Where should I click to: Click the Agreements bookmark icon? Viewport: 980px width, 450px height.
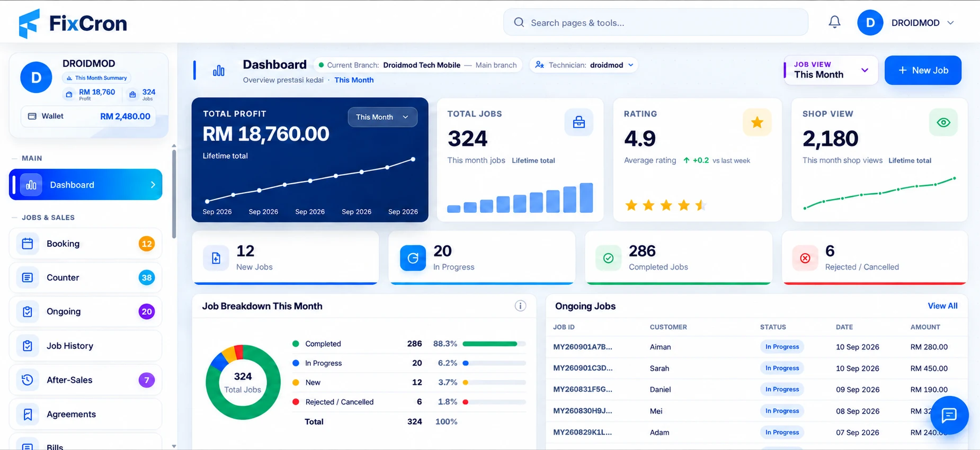28,414
